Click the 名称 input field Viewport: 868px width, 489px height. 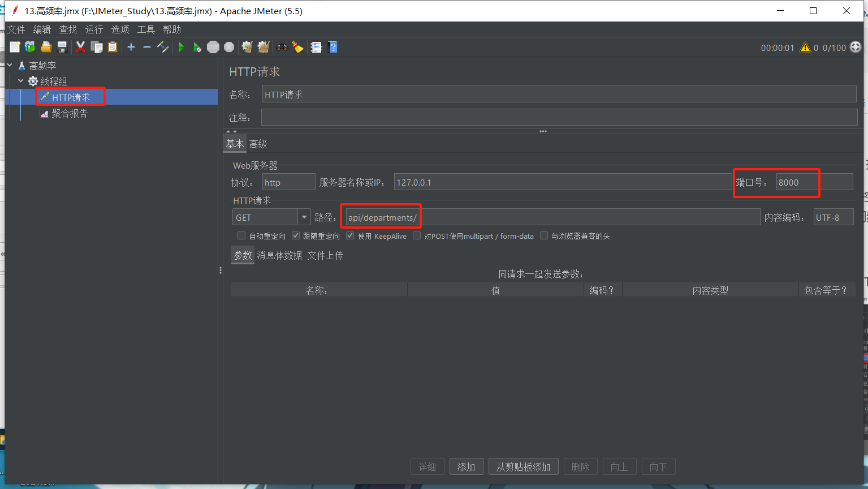(559, 95)
